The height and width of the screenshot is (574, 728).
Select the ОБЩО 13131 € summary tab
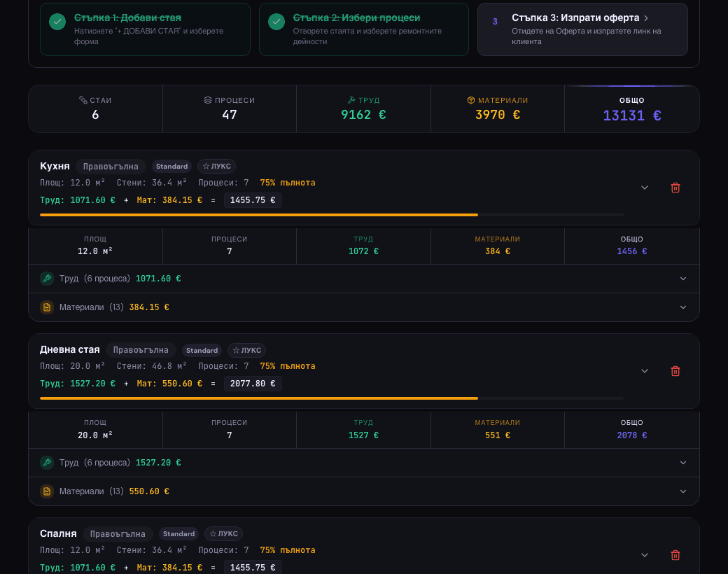[x=632, y=109]
